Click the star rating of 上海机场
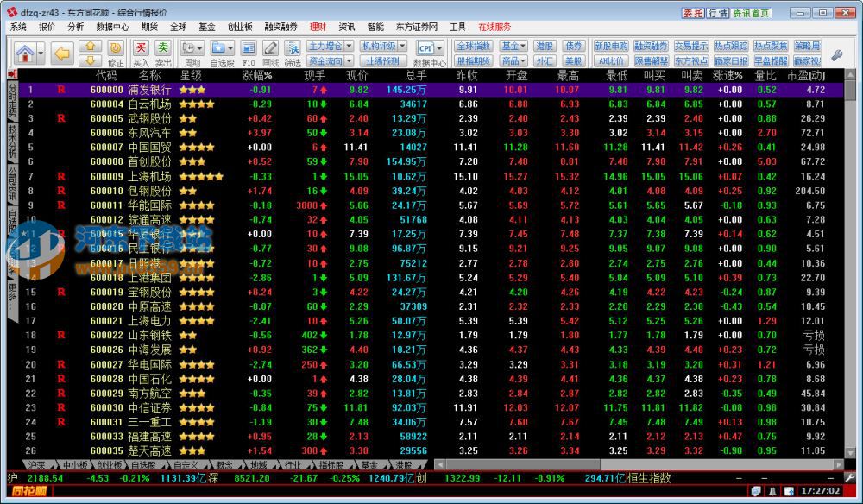Image resolution: width=863 pixels, height=504 pixels. 201,177
